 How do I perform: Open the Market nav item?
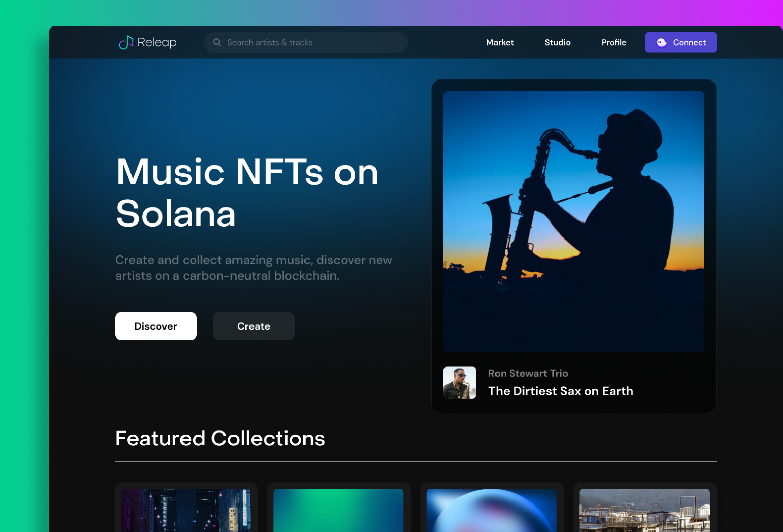(500, 42)
